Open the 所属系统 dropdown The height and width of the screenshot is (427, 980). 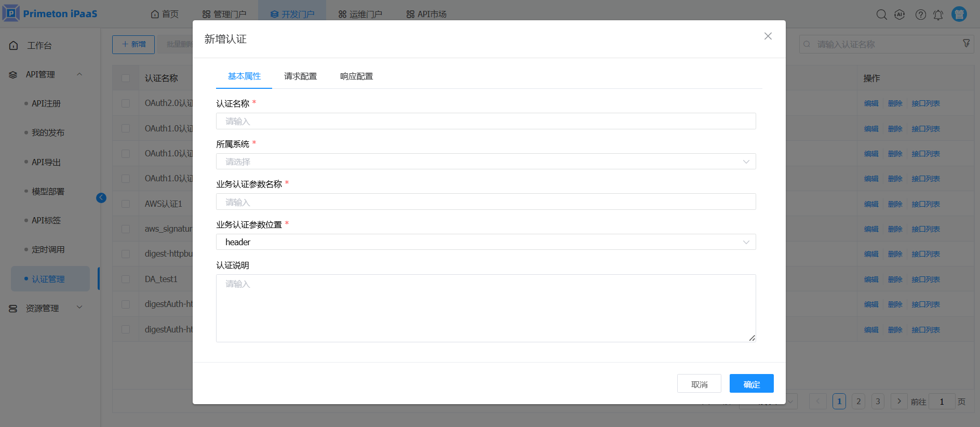click(x=486, y=162)
